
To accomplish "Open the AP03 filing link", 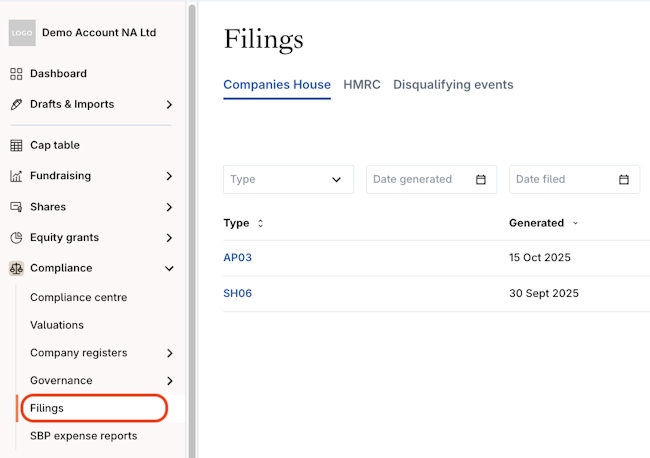I will pyautogui.click(x=238, y=258).
